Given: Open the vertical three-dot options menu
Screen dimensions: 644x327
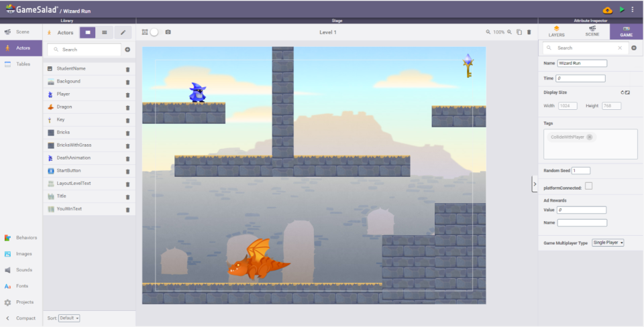Looking at the screenshot, I should (x=633, y=9).
